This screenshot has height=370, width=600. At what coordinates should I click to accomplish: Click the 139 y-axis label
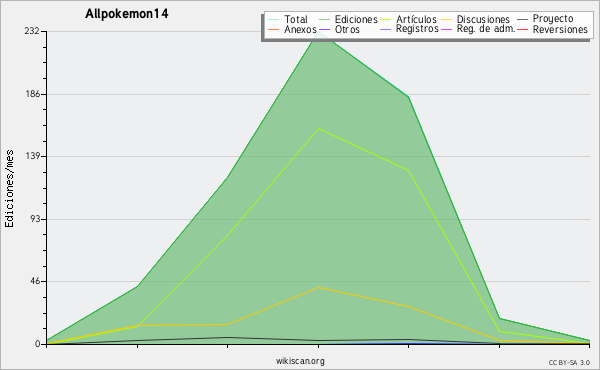pyautogui.click(x=32, y=156)
